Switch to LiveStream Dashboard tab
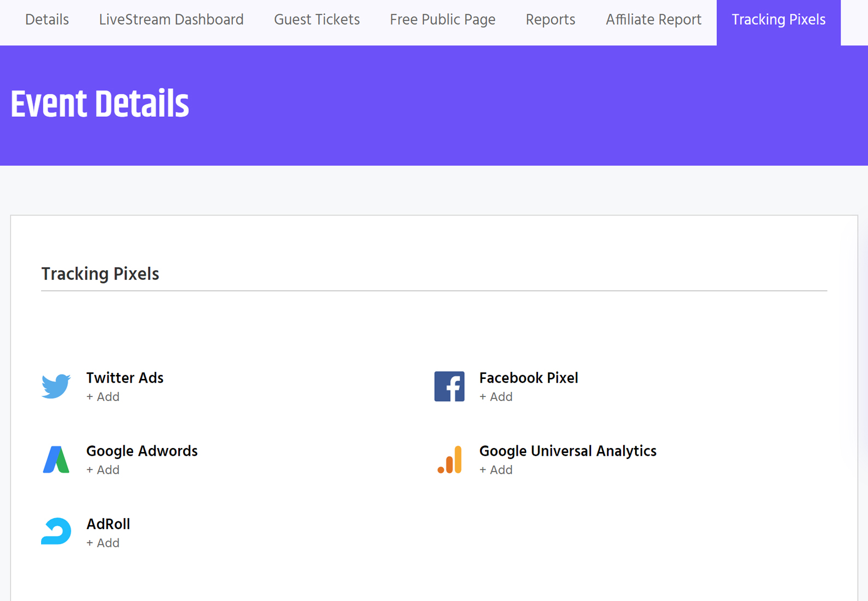Screen dimensions: 868x601 coord(172,20)
